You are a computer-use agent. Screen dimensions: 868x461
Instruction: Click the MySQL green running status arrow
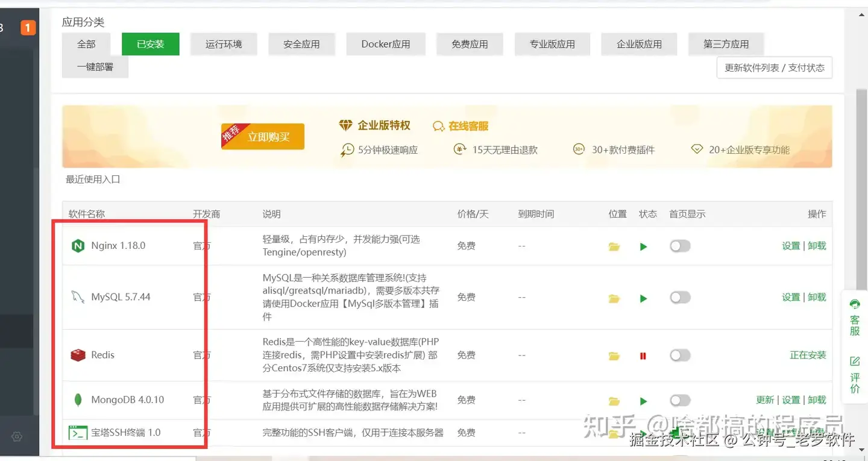point(643,298)
